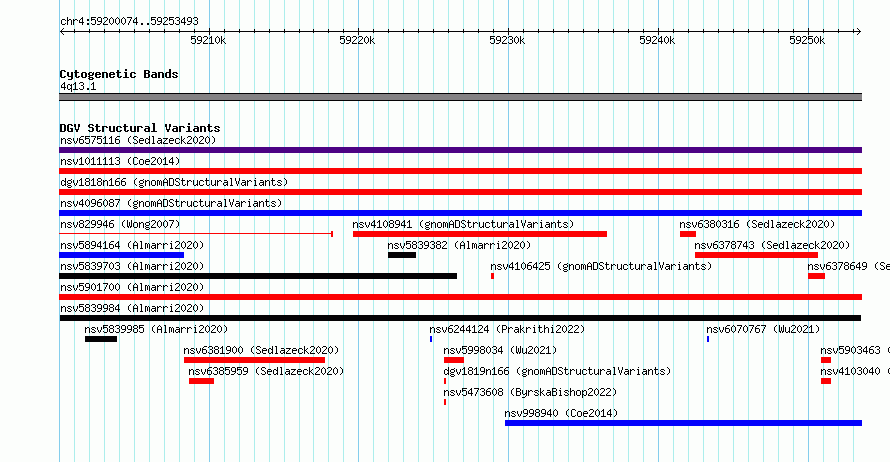Open nsv5901700 (Almarri2020) label
The image size is (890, 462).
point(132,287)
